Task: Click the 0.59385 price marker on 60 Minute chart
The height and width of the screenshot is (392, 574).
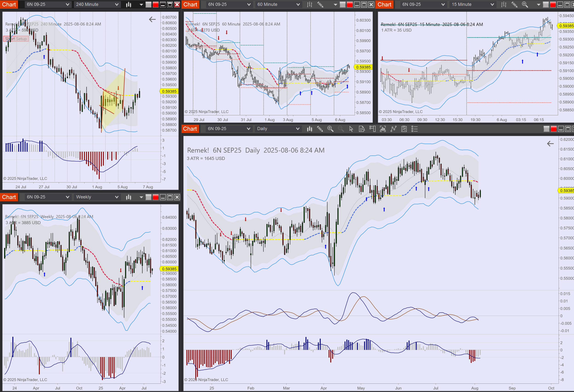Action: [x=363, y=67]
